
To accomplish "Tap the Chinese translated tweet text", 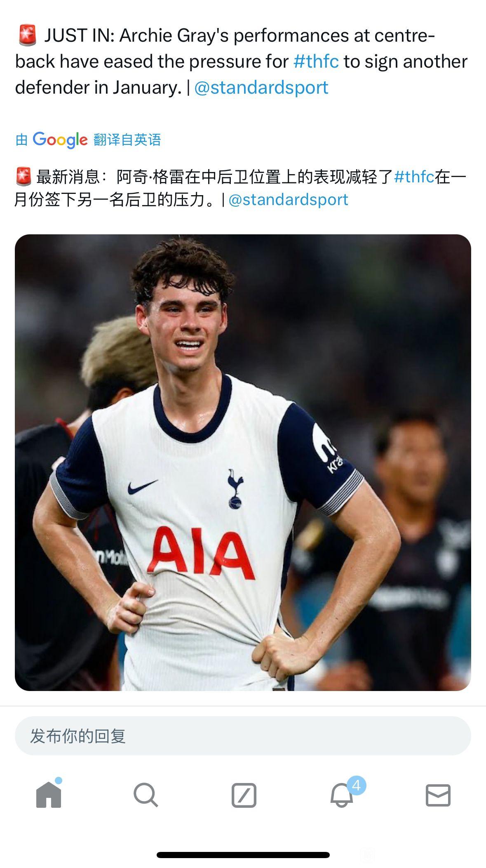I will point(241,188).
